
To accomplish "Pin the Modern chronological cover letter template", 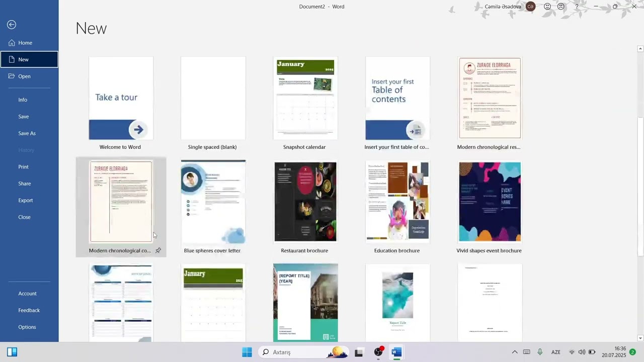I will [158, 250].
